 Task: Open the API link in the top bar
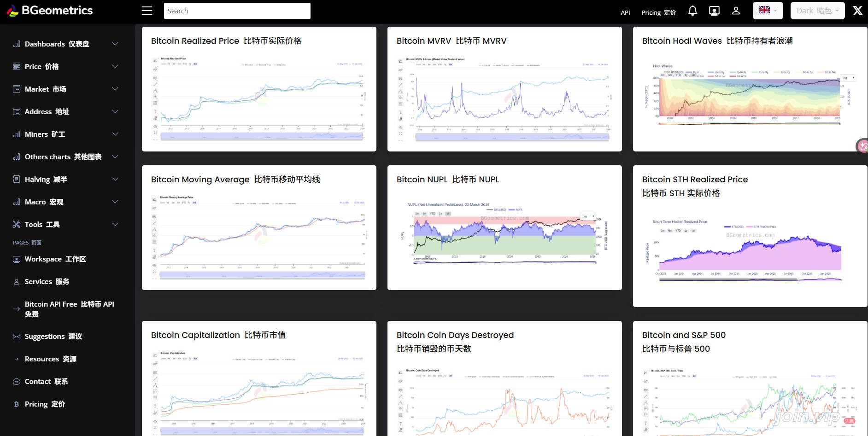pos(625,12)
